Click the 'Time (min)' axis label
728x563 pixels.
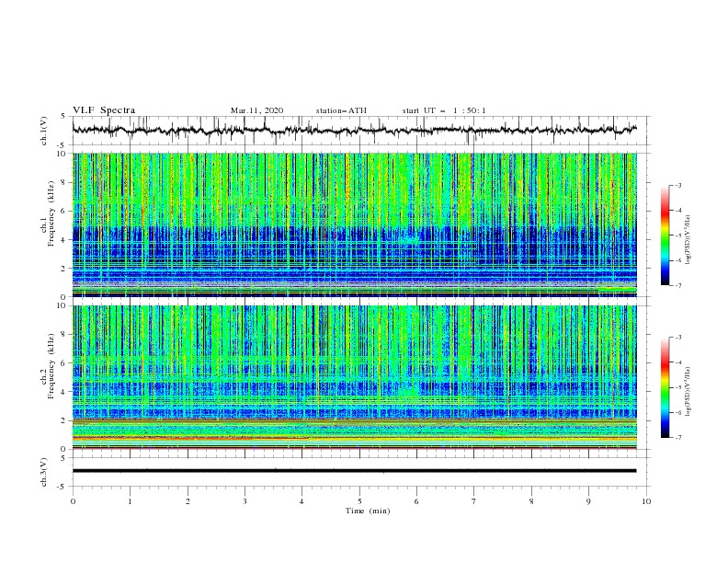(368, 511)
